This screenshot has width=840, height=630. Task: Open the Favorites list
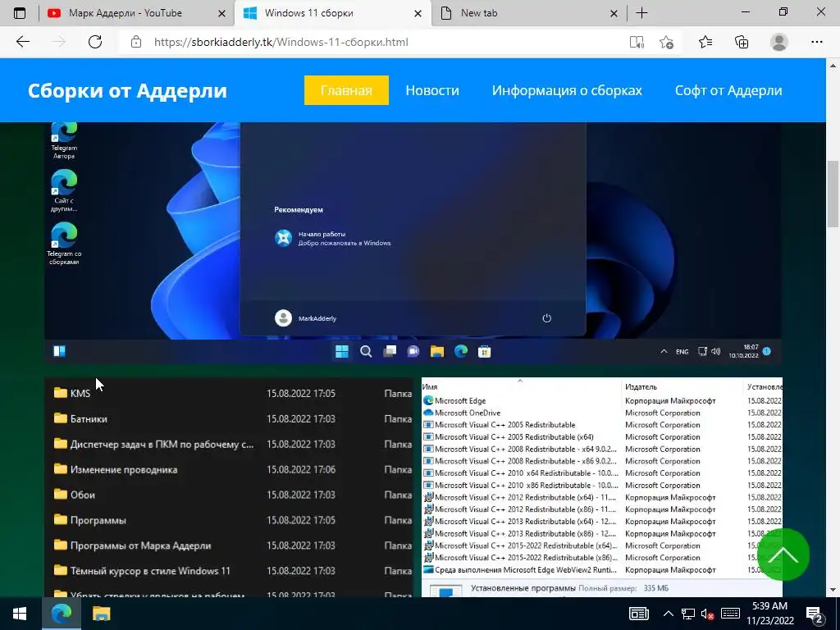[705, 42]
